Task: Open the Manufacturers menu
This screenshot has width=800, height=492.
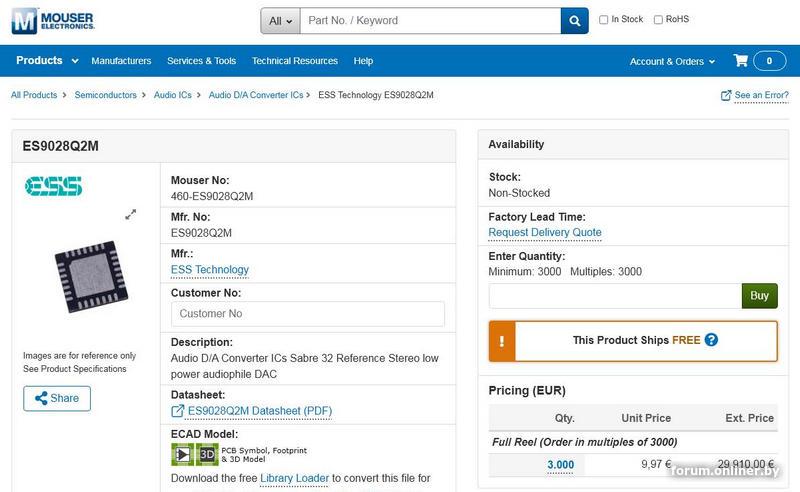Action: 121,61
